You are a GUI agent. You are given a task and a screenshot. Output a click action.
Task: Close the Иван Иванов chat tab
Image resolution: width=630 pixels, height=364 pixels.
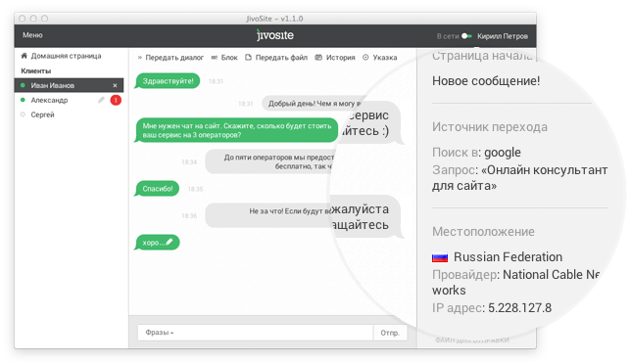(115, 85)
